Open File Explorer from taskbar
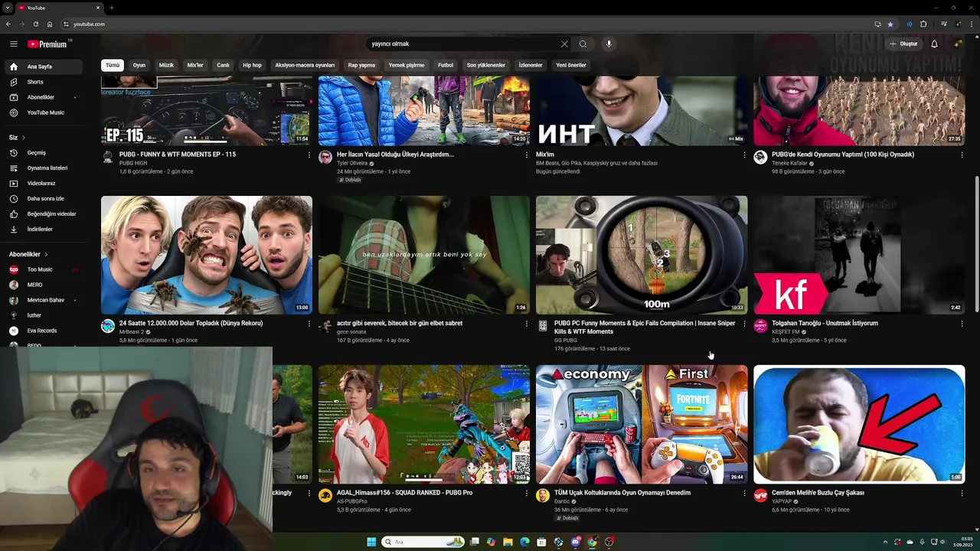The height and width of the screenshot is (551, 980). pos(508,542)
